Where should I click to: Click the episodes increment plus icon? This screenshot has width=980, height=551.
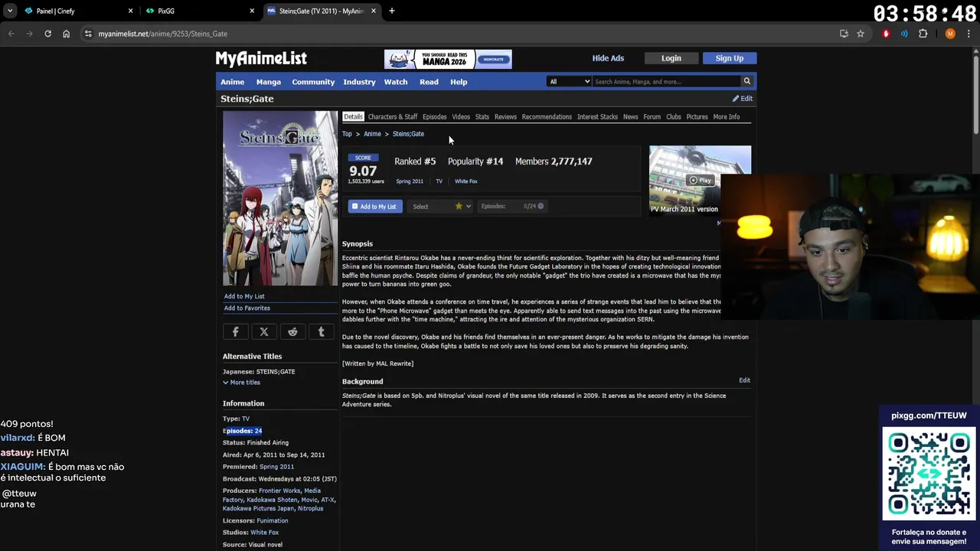541,206
